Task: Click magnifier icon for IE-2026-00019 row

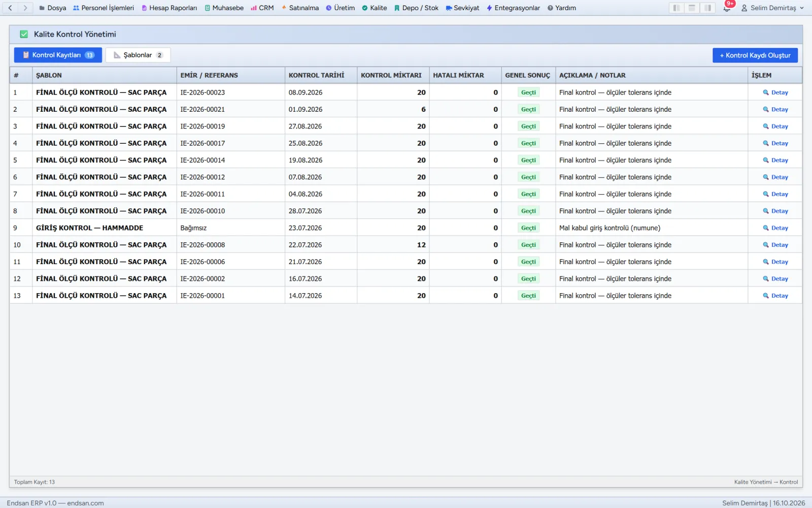Action: coord(766,126)
